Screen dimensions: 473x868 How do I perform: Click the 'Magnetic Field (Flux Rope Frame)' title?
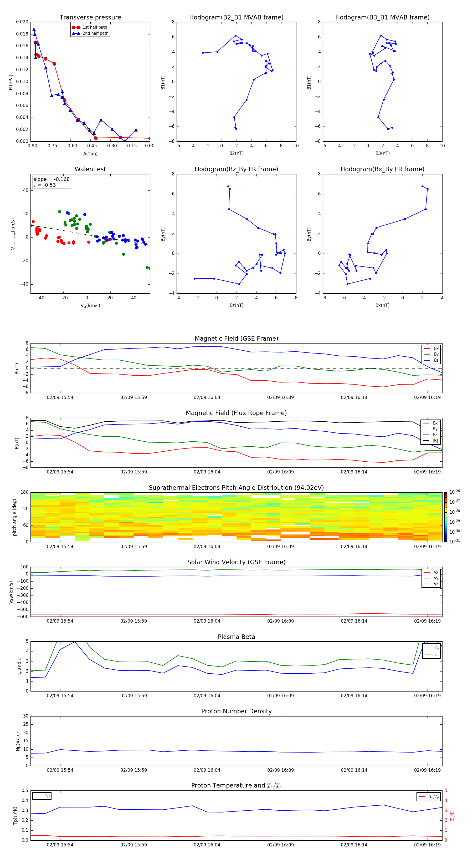point(236,413)
